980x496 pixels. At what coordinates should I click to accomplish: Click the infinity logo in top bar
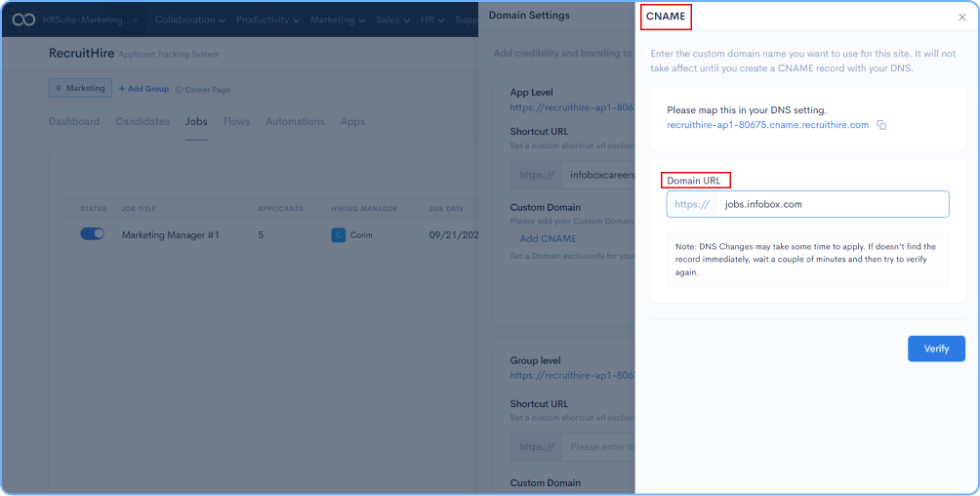click(23, 20)
